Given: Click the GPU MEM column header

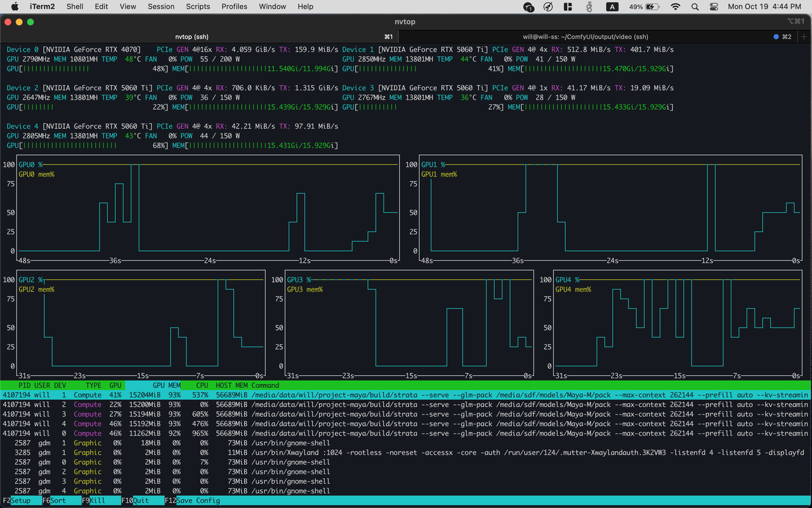Looking at the screenshot, I should pyautogui.click(x=166, y=385).
